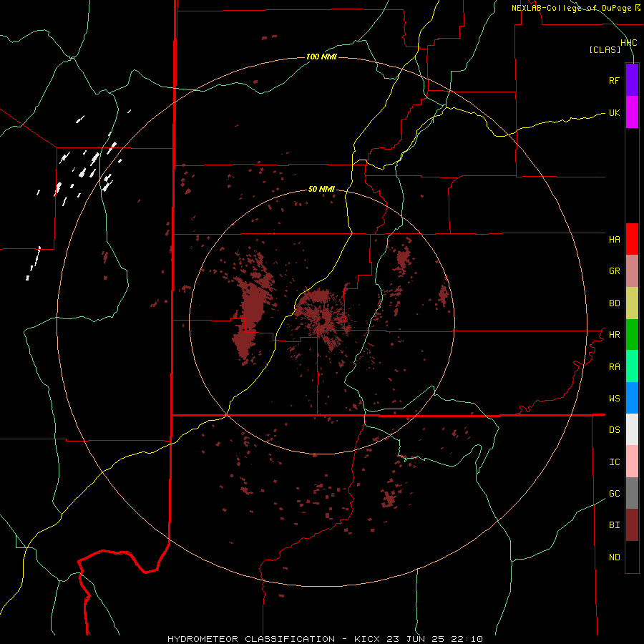644x644 pixels.
Task: Click the UK legend label
Action: click(x=614, y=112)
